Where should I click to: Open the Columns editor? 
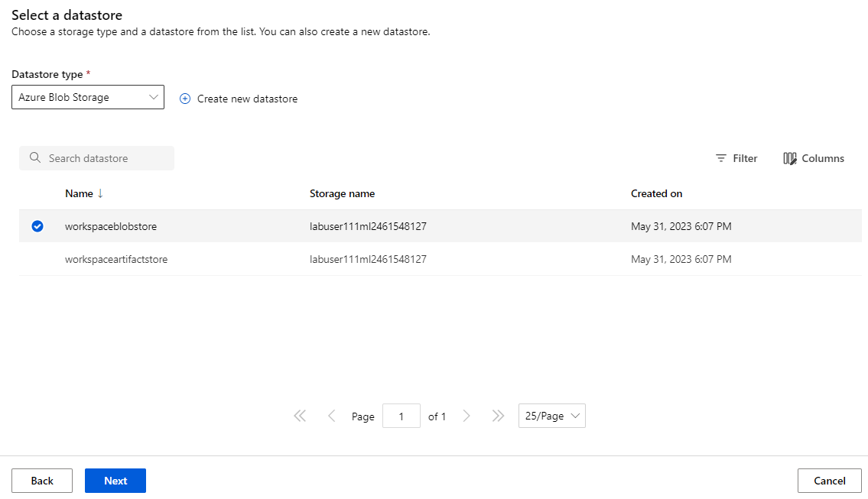point(813,158)
